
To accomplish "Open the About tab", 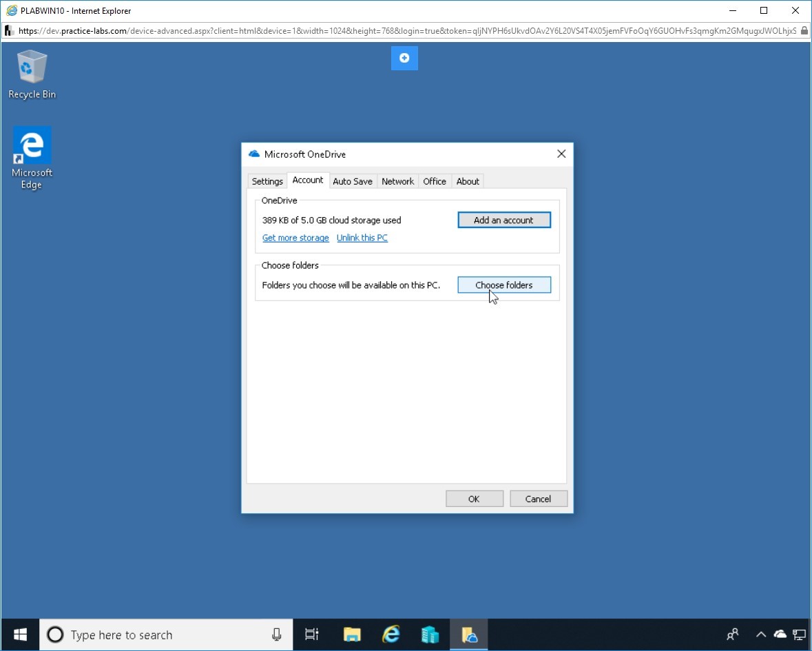I will pyautogui.click(x=468, y=181).
